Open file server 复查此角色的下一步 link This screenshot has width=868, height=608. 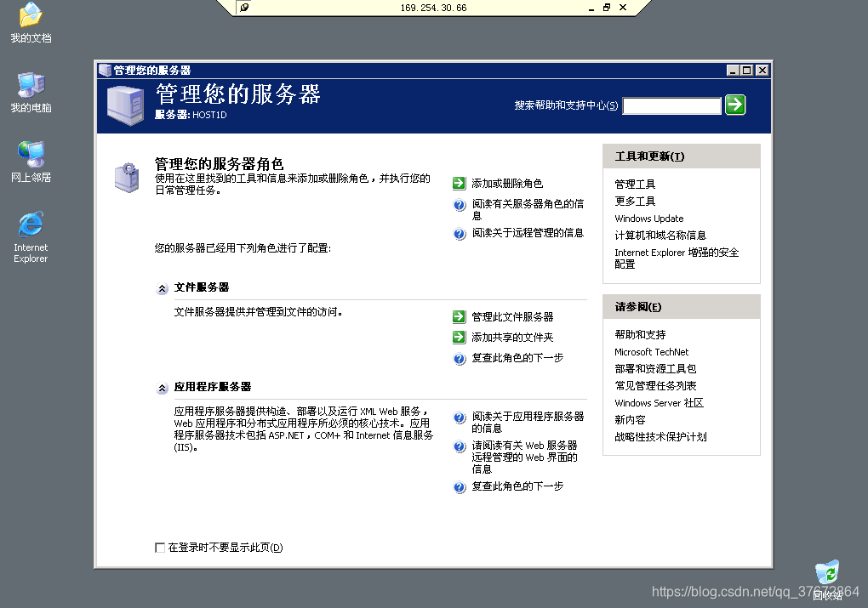click(x=517, y=358)
